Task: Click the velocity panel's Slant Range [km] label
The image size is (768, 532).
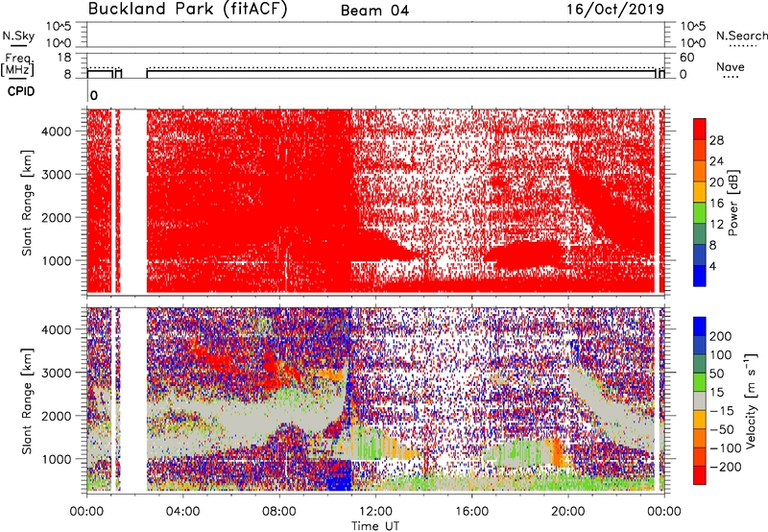Action: click(27, 401)
